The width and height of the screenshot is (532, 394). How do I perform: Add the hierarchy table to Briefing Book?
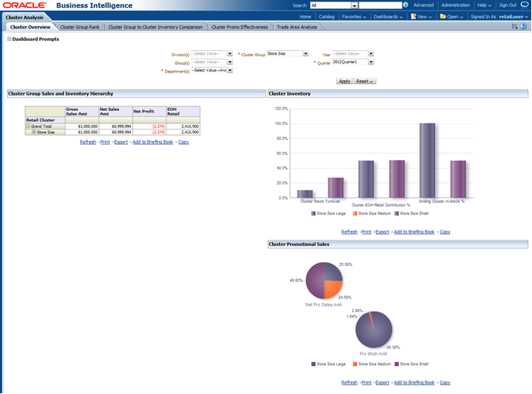click(x=153, y=142)
